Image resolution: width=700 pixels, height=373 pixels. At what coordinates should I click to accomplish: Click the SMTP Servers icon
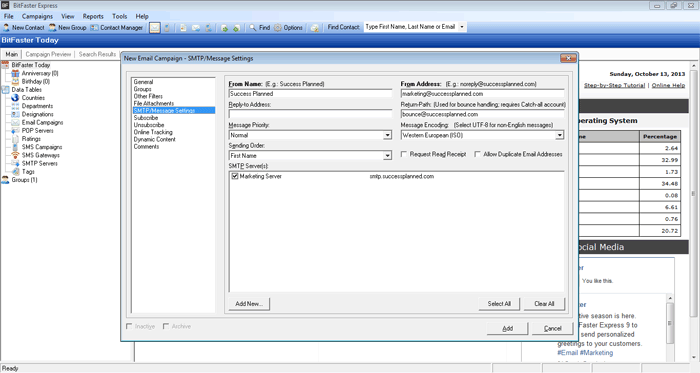coord(15,163)
